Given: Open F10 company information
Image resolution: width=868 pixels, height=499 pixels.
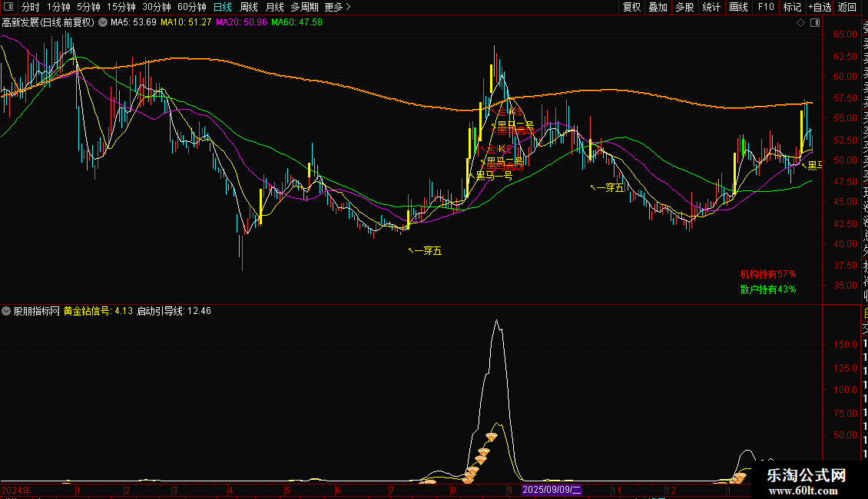Looking at the screenshot, I should pyautogui.click(x=766, y=7).
